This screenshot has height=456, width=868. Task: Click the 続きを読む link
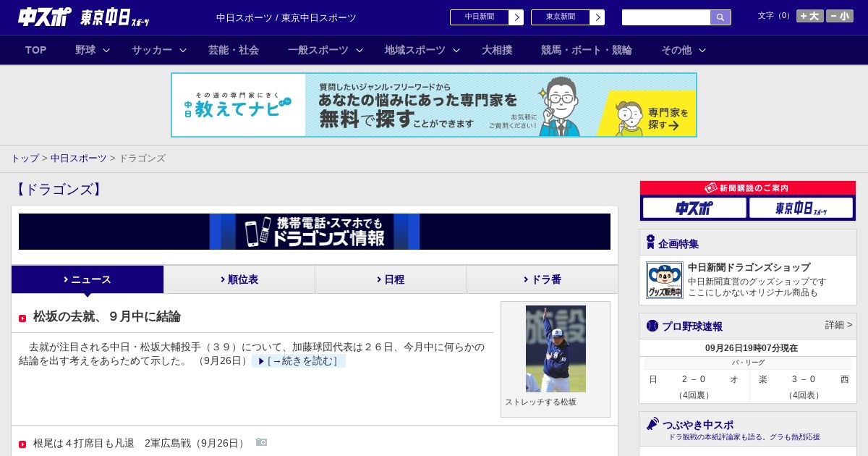299,361
